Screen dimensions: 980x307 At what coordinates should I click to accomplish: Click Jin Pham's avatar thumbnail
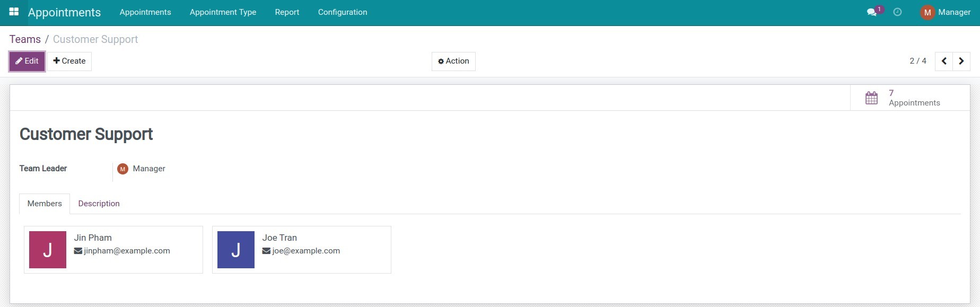(48, 250)
